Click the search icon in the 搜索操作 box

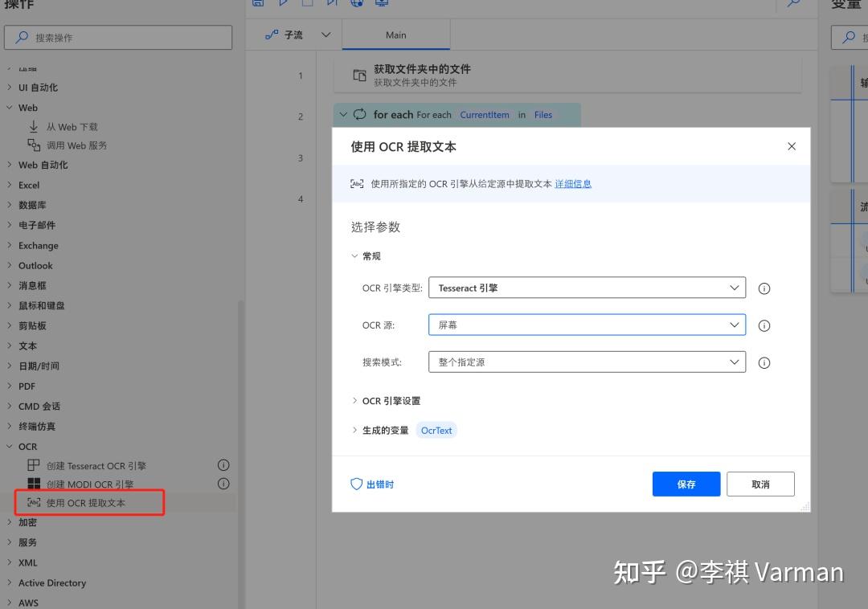coord(22,37)
